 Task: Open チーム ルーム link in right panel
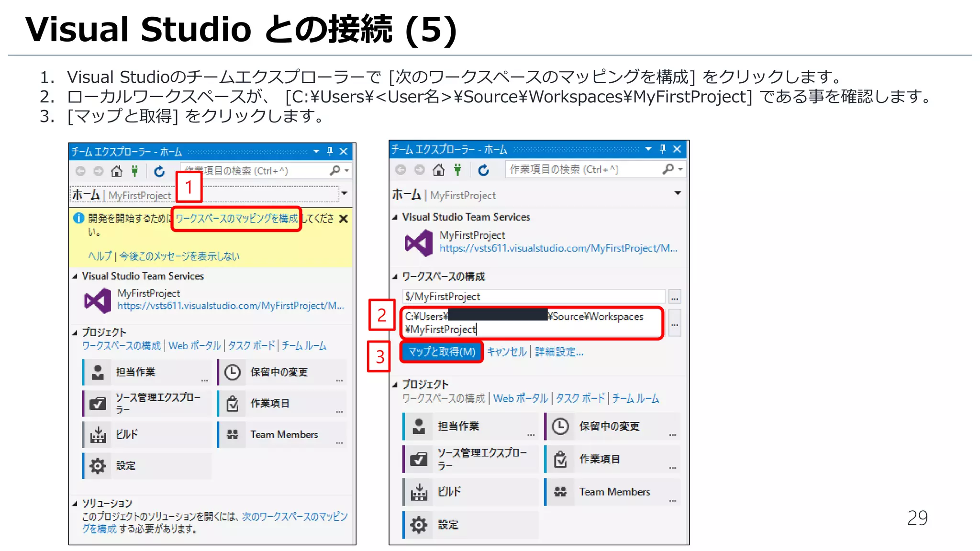click(635, 398)
